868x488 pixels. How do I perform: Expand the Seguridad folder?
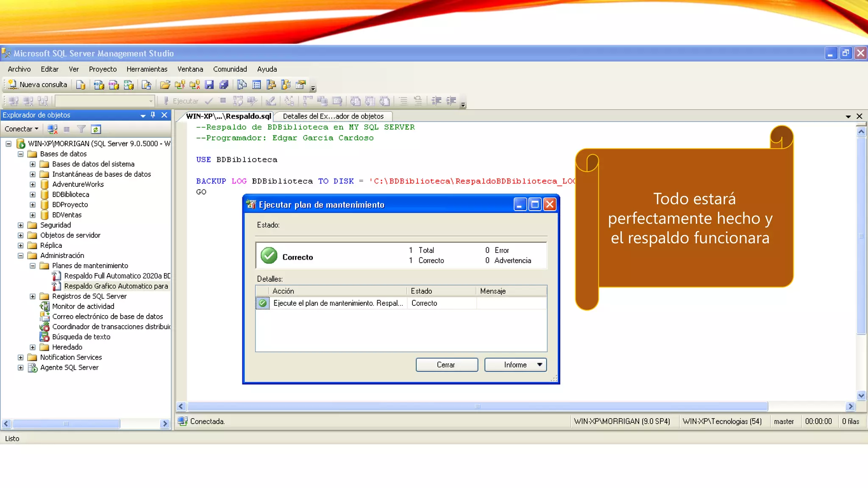[x=20, y=225]
